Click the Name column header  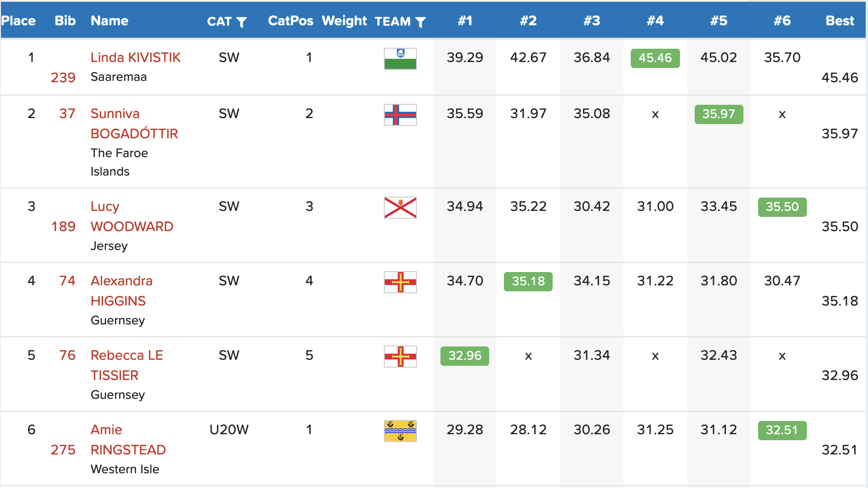coord(109,21)
